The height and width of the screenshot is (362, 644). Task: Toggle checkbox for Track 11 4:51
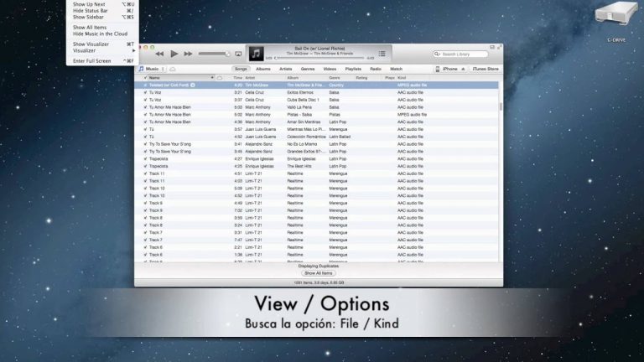pos(145,173)
